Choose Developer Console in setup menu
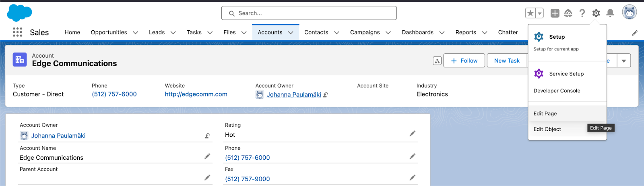644x186 pixels. [x=557, y=91]
